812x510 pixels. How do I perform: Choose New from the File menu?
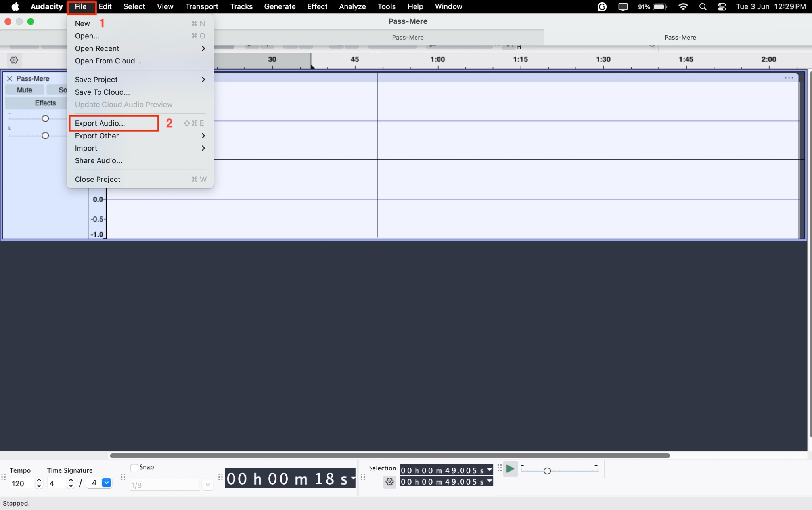[x=140, y=24]
